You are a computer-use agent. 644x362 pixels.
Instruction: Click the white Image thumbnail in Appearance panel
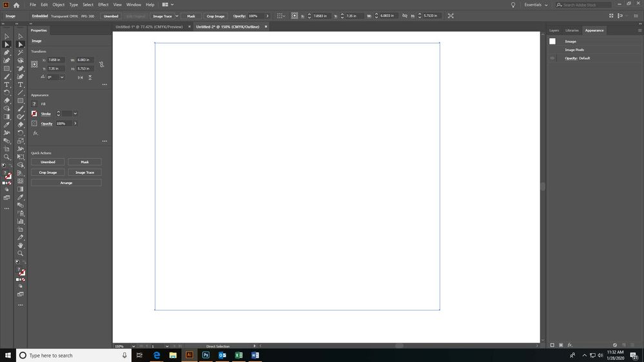tap(552, 41)
